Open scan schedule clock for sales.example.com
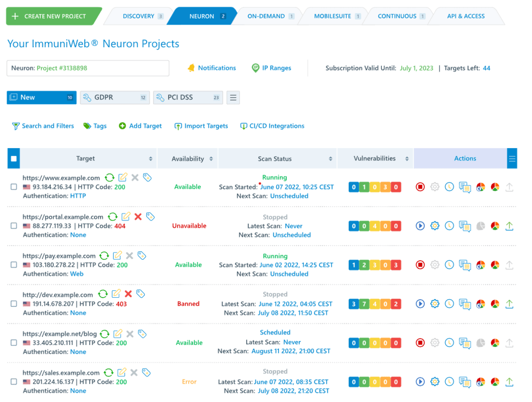The image size is (532, 402). tap(449, 382)
